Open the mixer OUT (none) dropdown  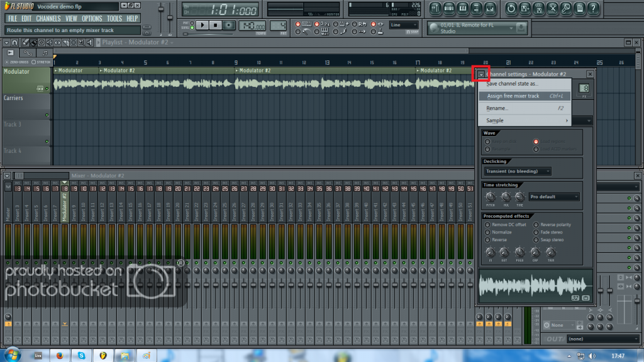(x=603, y=339)
